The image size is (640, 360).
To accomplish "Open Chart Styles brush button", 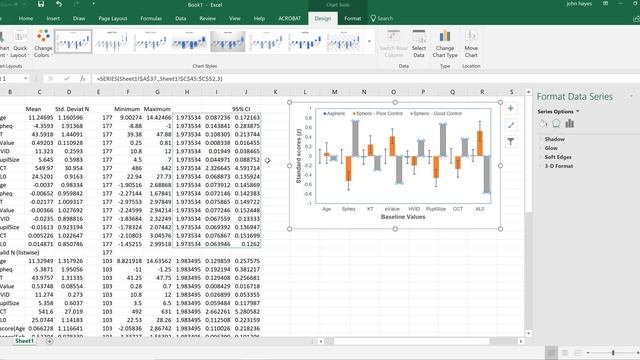I will tap(511, 125).
